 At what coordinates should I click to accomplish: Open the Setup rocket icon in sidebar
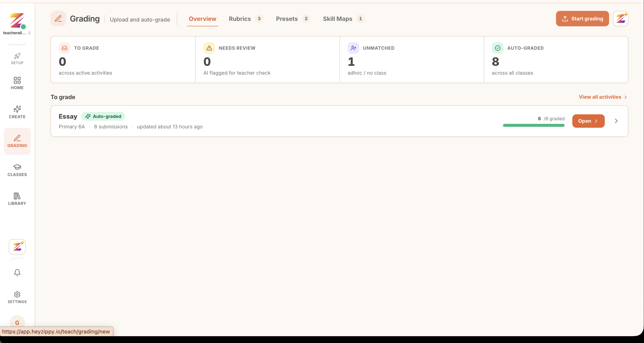tap(17, 59)
